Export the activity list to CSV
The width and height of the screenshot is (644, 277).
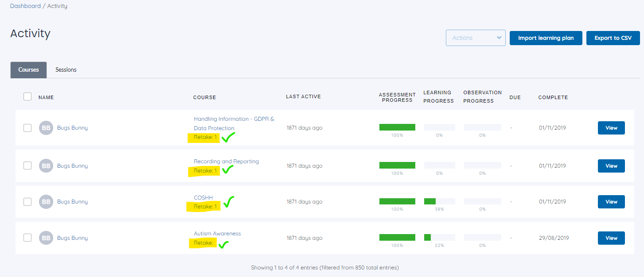pyautogui.click(x=613, y=38)
